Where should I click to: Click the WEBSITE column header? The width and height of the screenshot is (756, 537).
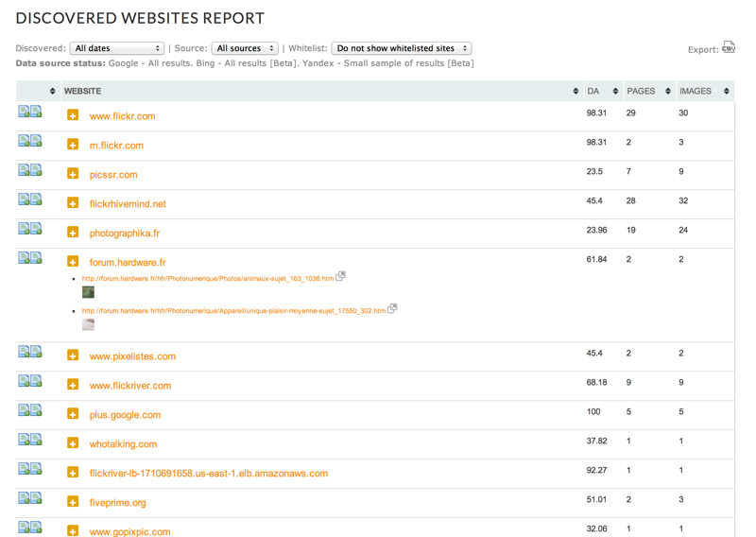tap(82, 91)
